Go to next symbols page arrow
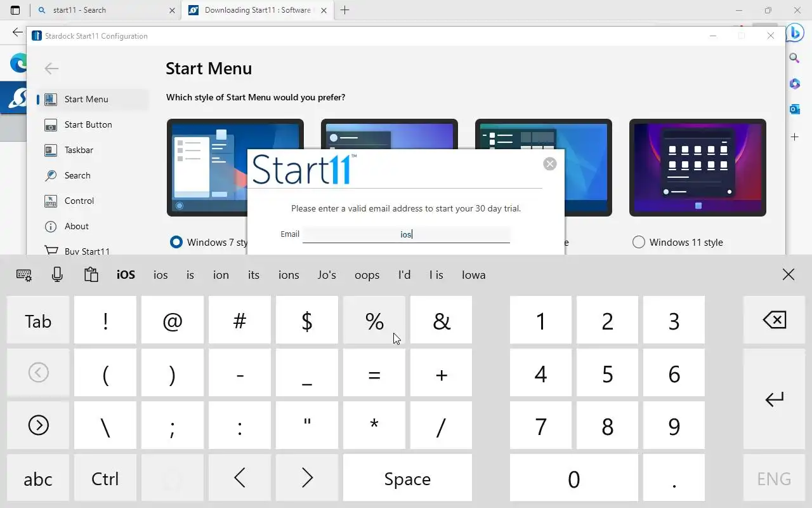This screenshot has width=812, height=508. (x=39, y=425)
